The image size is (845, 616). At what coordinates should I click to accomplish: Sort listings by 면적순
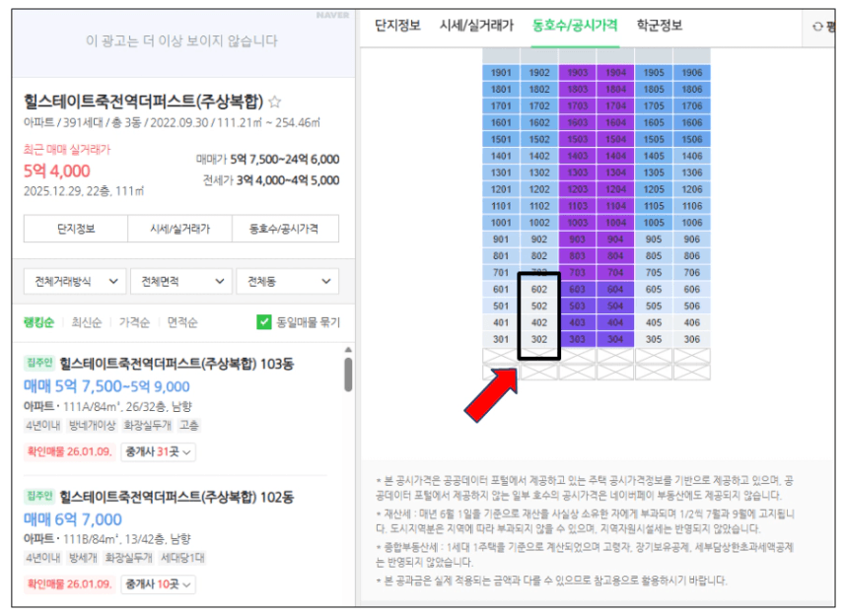click(x=182, y=322)
